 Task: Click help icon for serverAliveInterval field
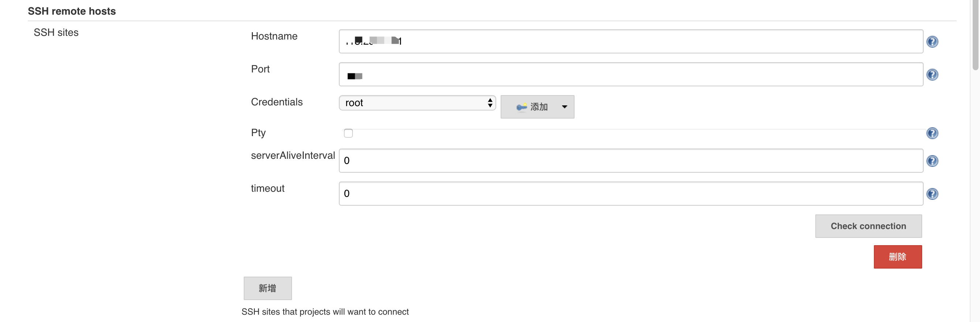click(932, 161)
